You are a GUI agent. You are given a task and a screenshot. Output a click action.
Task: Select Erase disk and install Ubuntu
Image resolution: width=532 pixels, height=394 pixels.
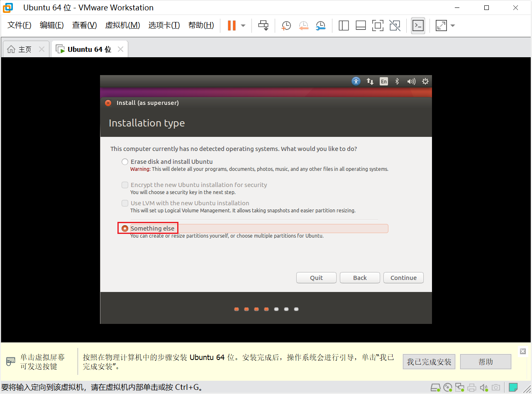point(125,162)
